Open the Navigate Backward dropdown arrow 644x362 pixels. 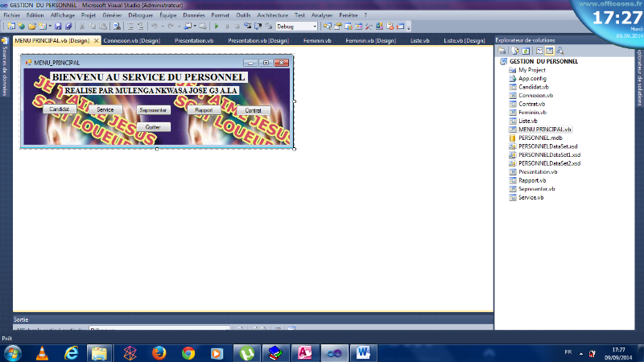point(195,27)
